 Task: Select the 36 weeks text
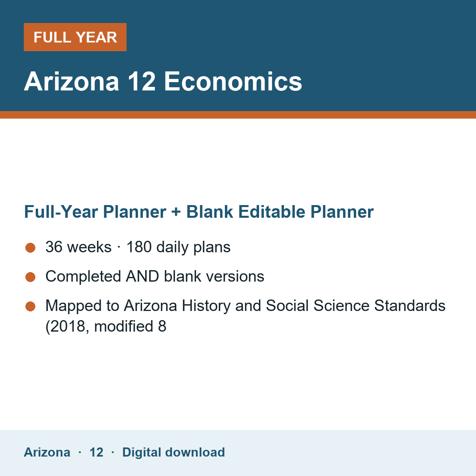(79, 247)
